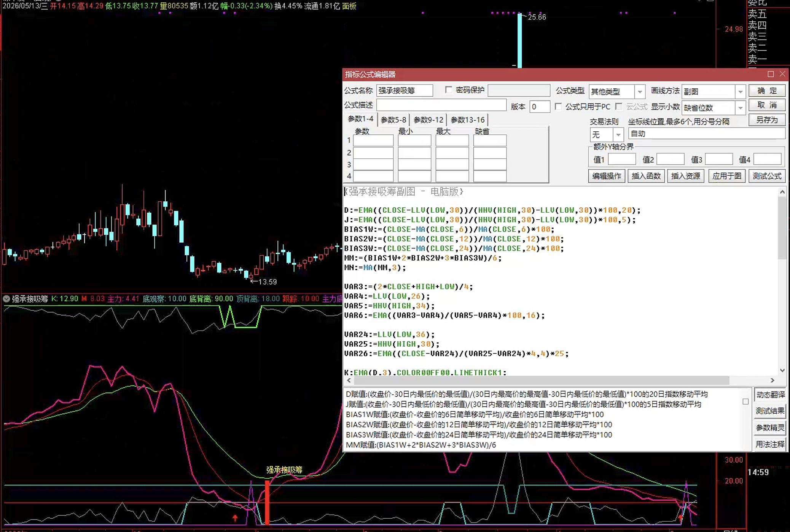The height and width of the screenshot is (532, 790).
Task: Click row 2 最小 minimum field
Action: [x=414, y=153]
